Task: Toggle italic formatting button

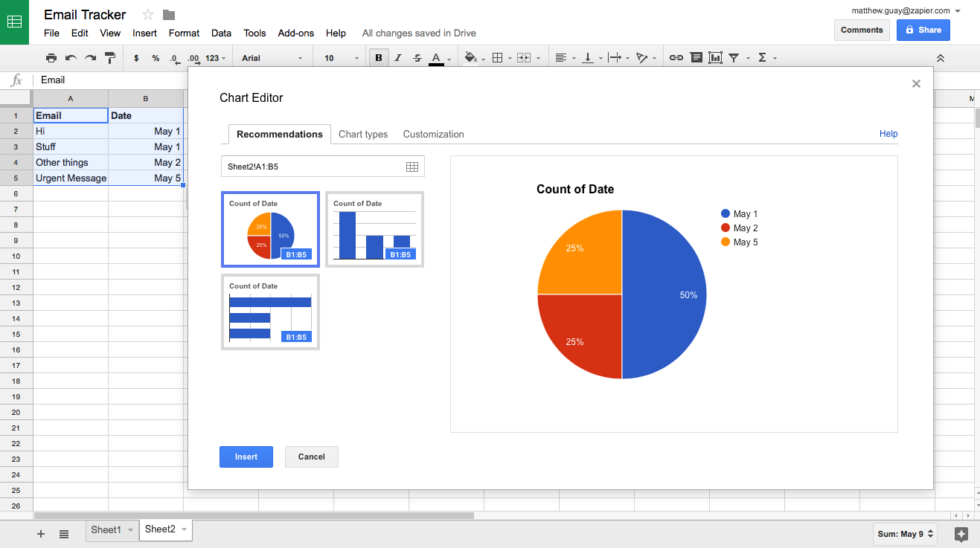Action: (x=398, y=58)
